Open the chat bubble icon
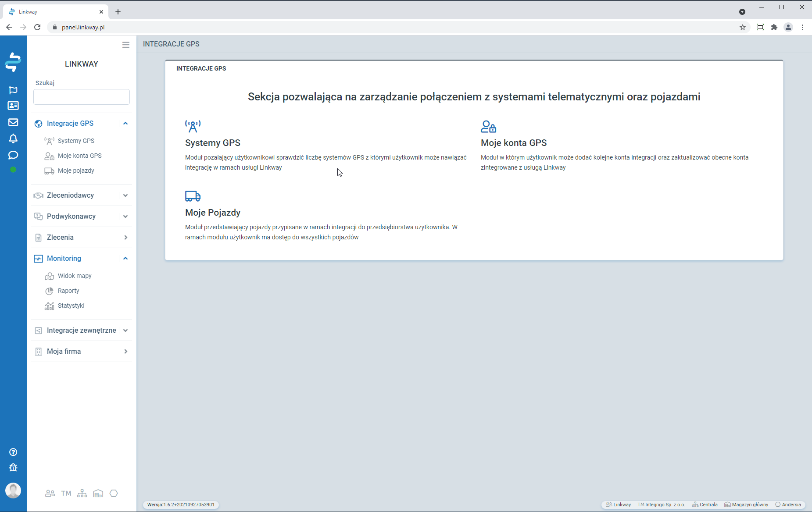812x512 pixels. (x=13, y=155)
